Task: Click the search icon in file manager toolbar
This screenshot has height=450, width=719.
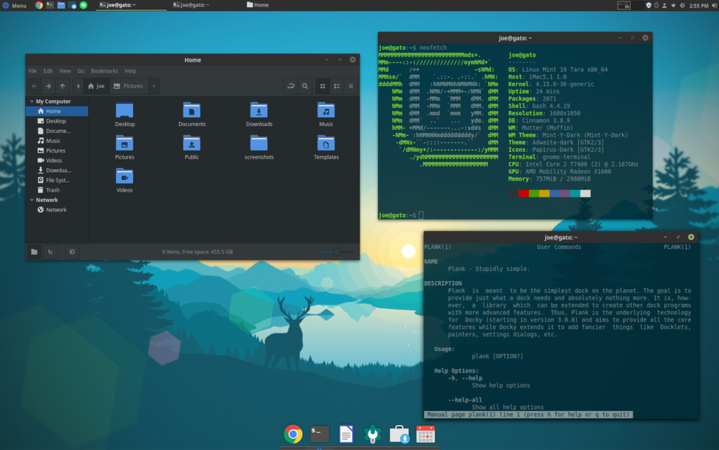Action: (x=305, y=86)
